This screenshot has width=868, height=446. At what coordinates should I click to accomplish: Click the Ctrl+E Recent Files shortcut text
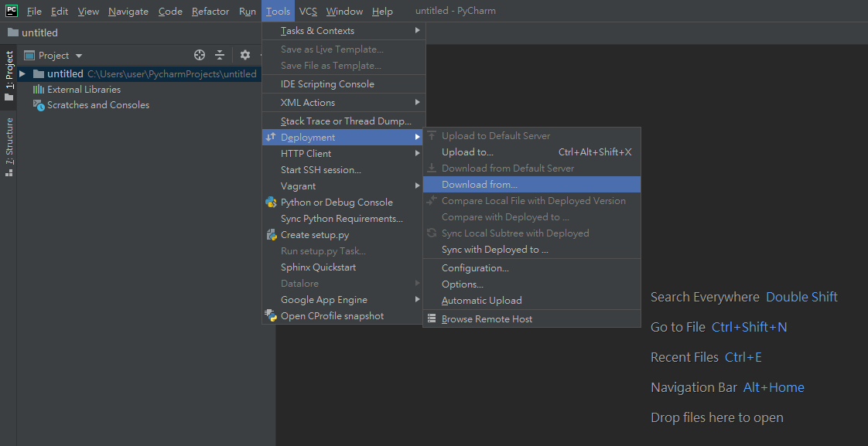point(743,357)
